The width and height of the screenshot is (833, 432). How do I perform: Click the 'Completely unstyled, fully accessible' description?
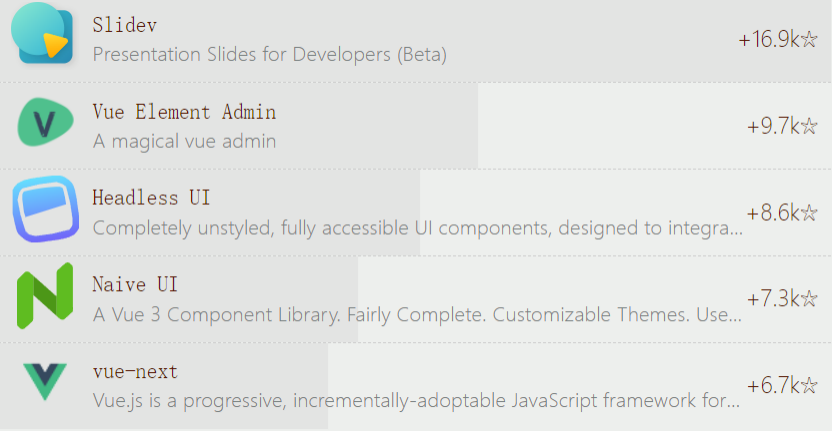click(417, 228)
